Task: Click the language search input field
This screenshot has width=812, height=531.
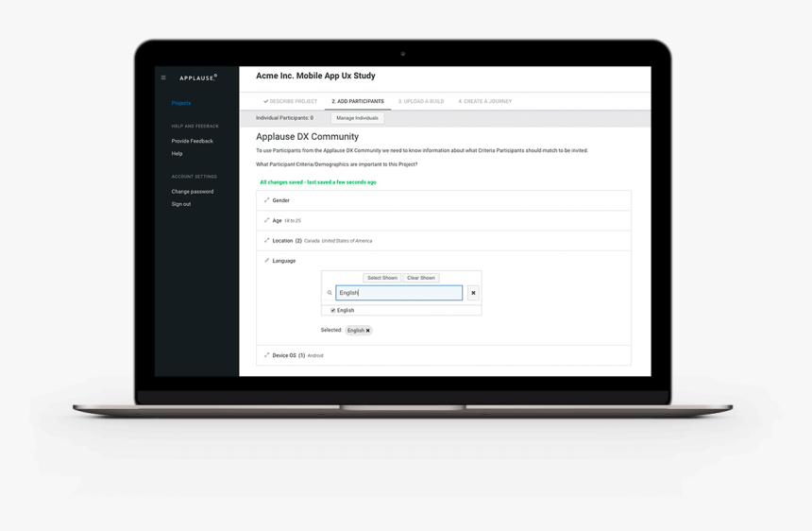Action: (398, 293)
